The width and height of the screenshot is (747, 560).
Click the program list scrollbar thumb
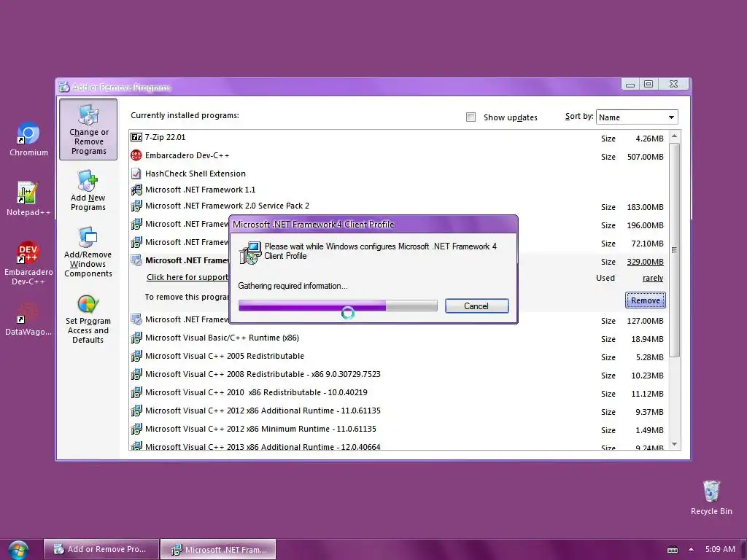(674, 249)
